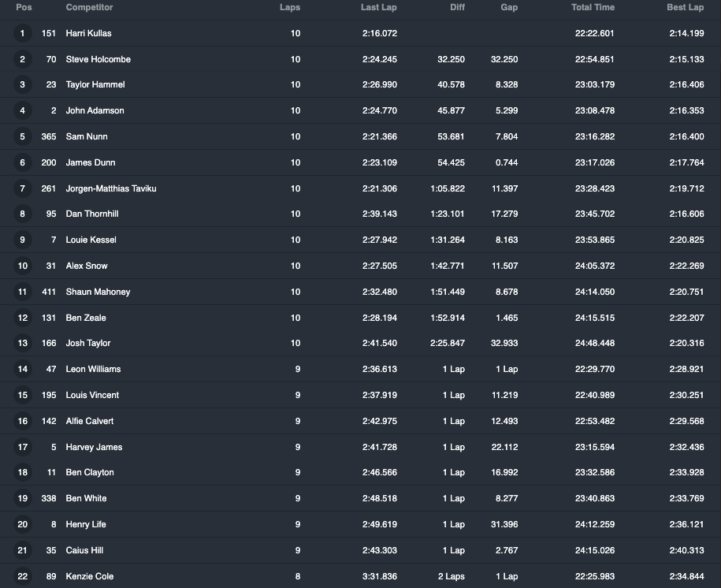Open competitor Harri Kullas
The image size is (721, 588).
[88, 33]
